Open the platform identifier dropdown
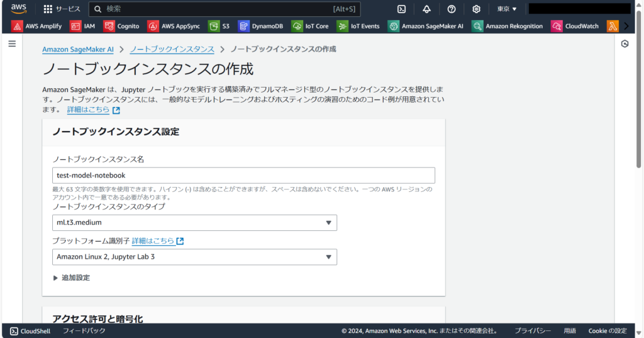The width and height of the screenshot is (644, 338). click(194, 257)
